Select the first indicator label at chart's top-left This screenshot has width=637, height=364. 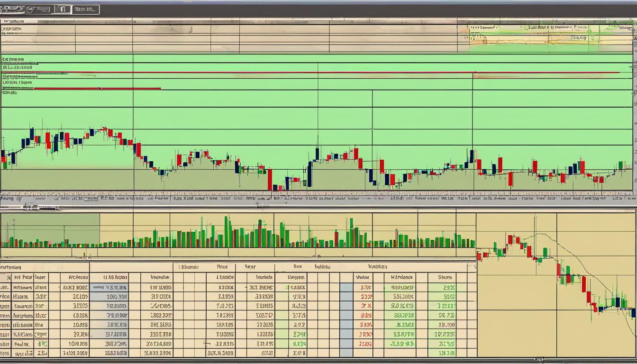pyautogui.click(x=13, y=60)
